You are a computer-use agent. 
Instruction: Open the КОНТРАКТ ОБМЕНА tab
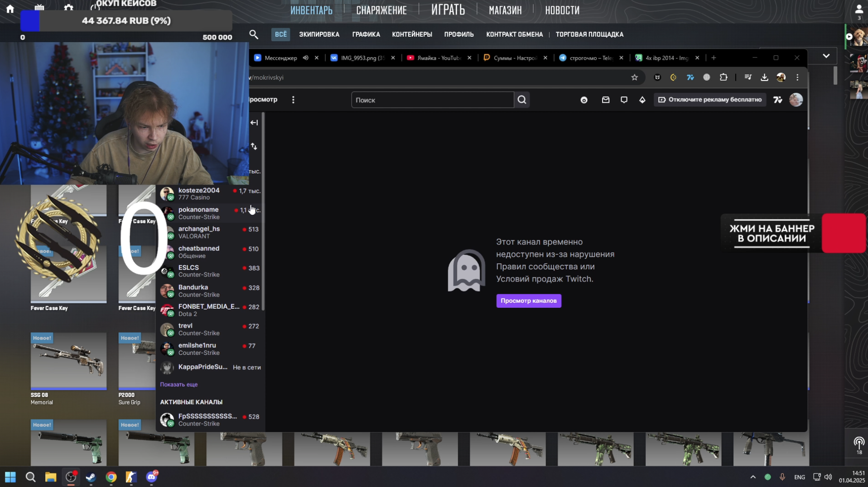(514, 34)
